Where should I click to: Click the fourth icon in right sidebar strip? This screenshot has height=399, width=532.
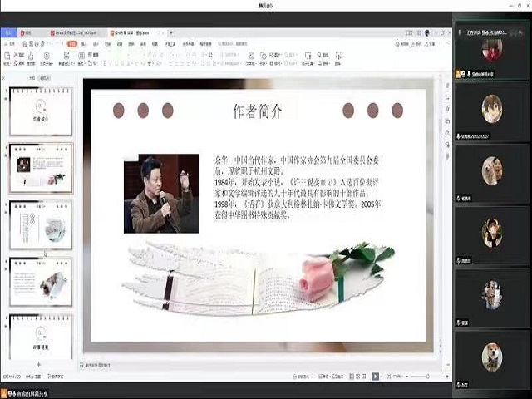[x=447, y=121]
